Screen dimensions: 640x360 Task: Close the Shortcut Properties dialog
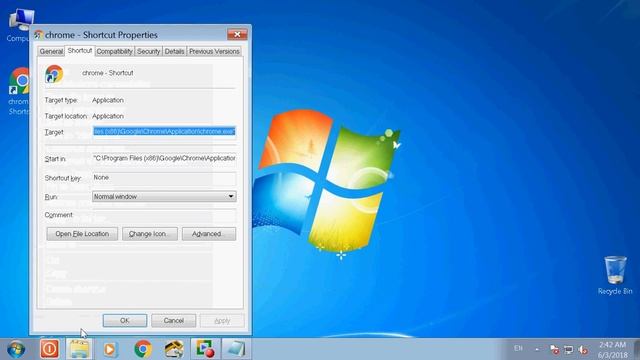coord(237,34)
